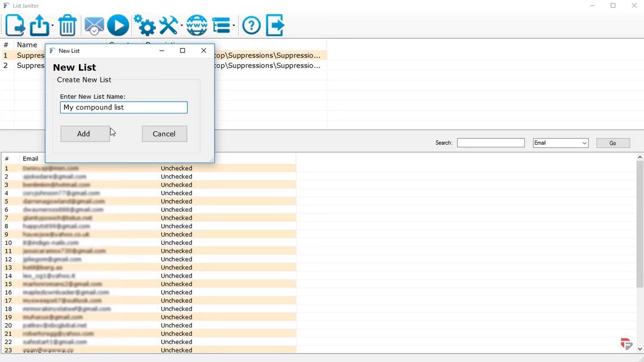Toggle the Unchecked status on row 1
Screen dimensions: 644x362
[176, 168]
